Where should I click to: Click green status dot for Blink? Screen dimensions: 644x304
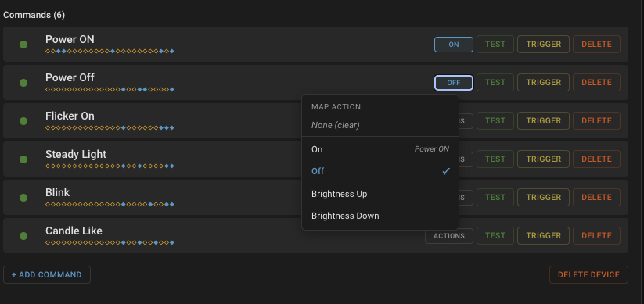23,198
